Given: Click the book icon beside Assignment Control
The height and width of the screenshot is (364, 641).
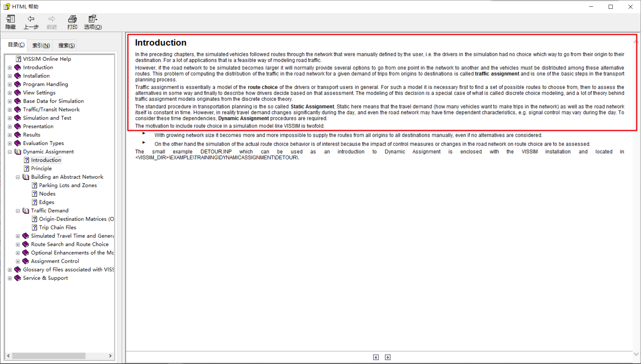Looking at the screenshot, I should [x=26, y=261].
